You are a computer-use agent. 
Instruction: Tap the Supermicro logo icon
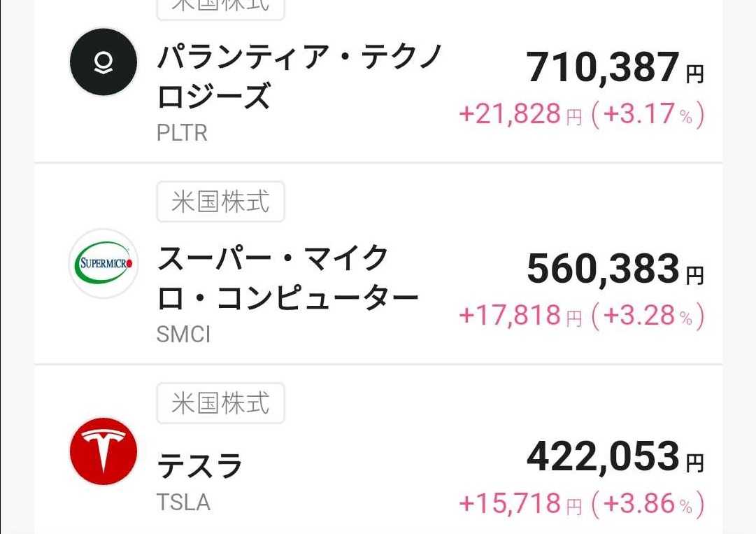[104, 264]
